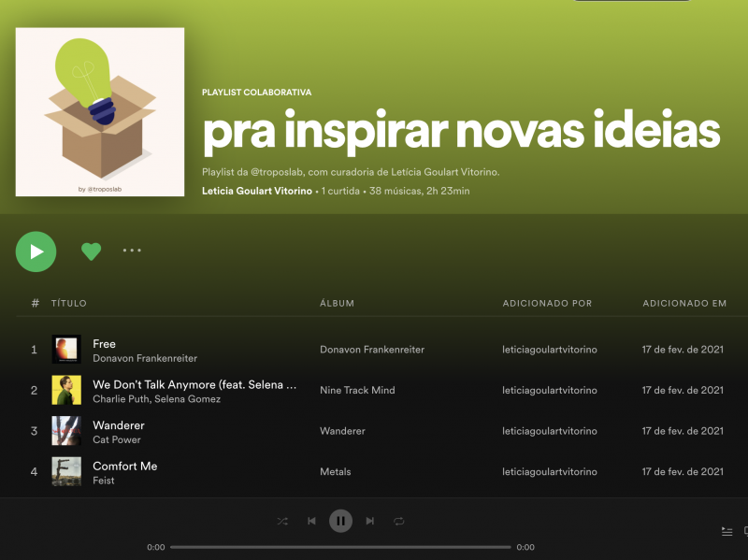Sort tracks by Título column
Image resolution: width=748 pixels, height=560 pixels.
[x=68, y=304]
